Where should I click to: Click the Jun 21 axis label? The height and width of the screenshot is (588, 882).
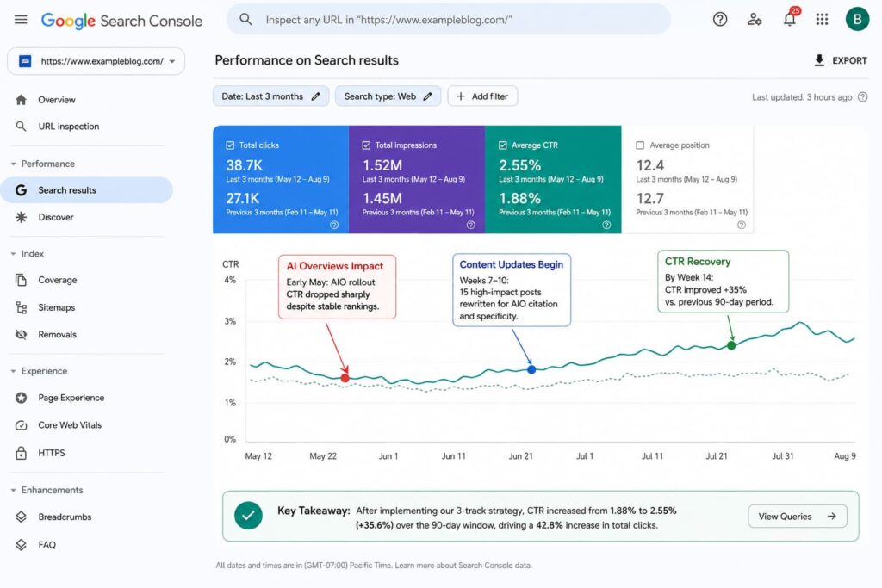point(520,456)
